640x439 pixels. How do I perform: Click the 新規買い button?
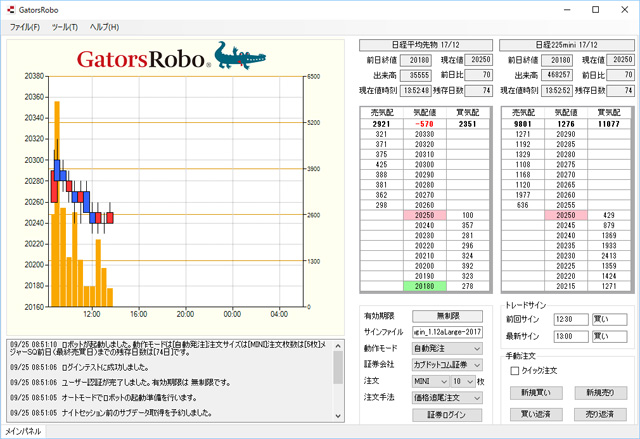tap(536, 393)
